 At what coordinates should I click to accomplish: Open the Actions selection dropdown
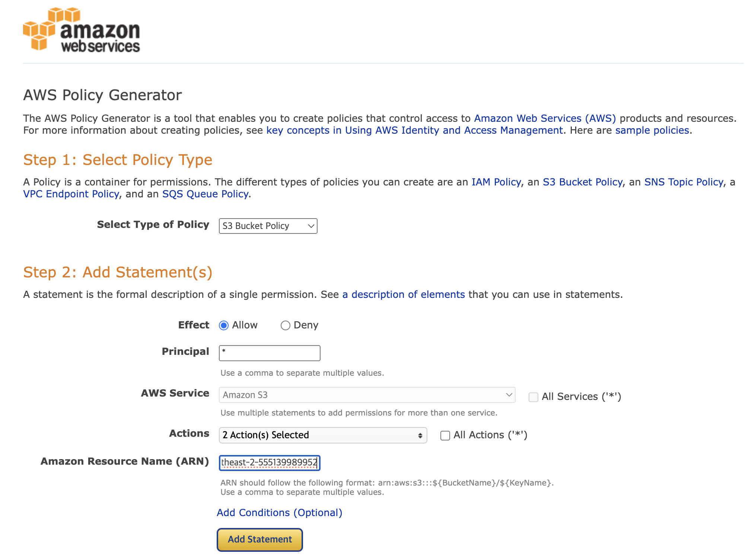(x=322, y=435)
